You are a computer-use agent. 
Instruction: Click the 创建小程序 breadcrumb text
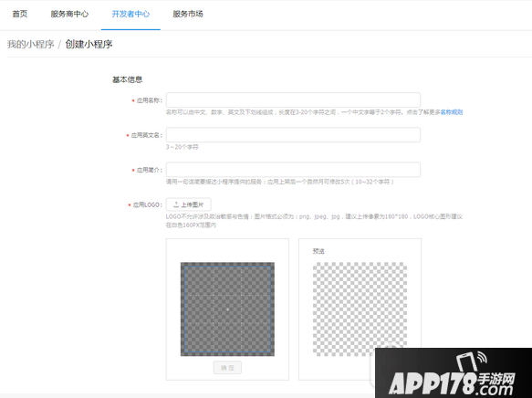pos(89,44)
